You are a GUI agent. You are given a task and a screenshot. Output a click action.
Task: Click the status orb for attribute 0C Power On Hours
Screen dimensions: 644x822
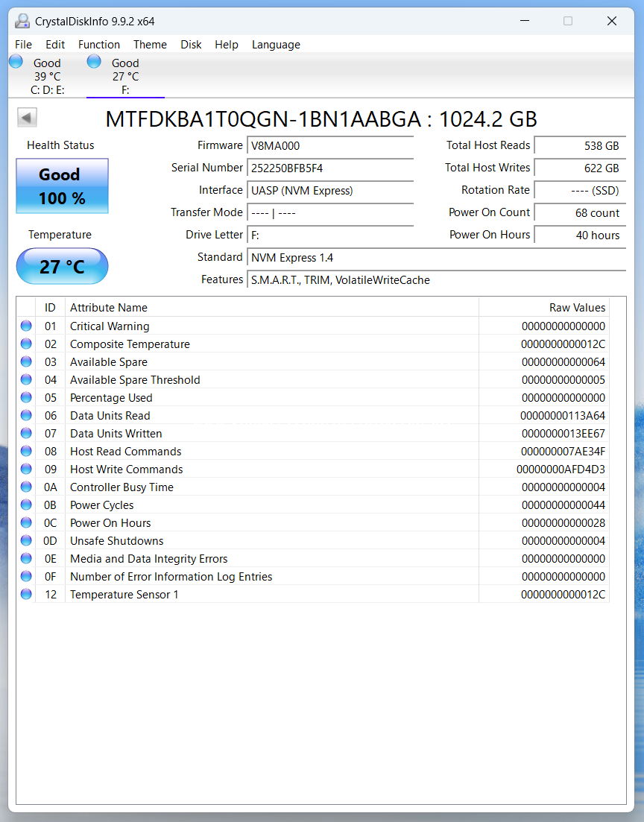26,522
